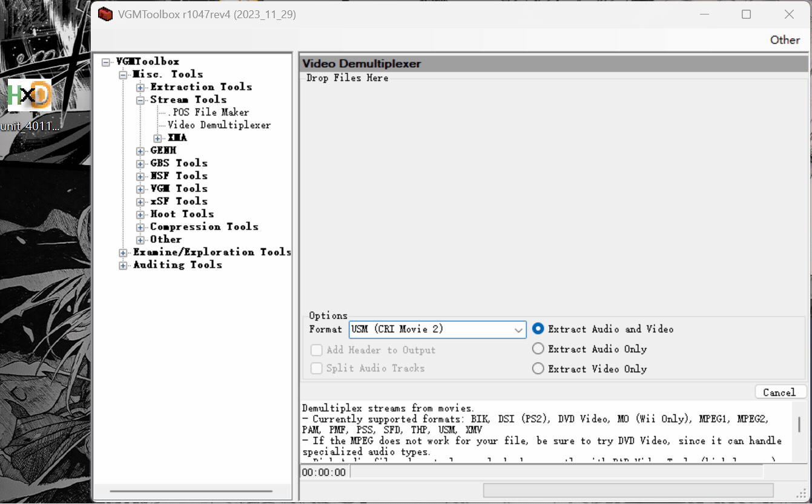Screen dimensions: 812x504
Task: Select the unit_4011 desktop file label
Action: click(30, 126)
